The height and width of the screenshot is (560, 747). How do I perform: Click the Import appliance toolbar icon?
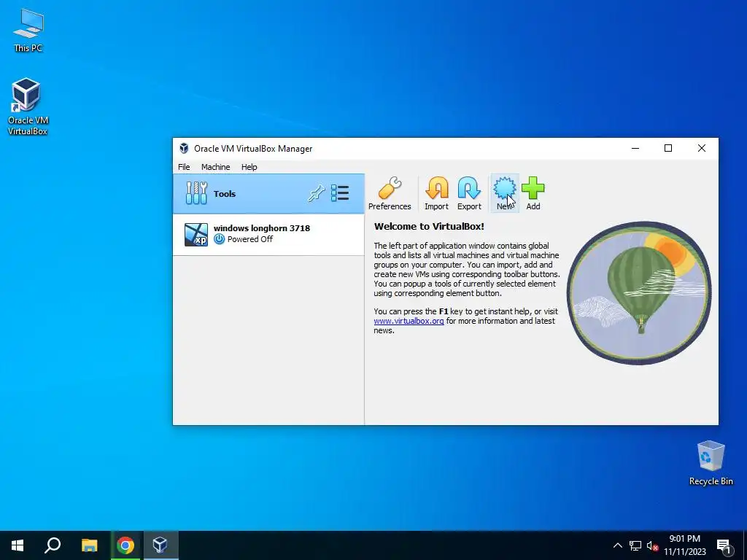point(436,194)
